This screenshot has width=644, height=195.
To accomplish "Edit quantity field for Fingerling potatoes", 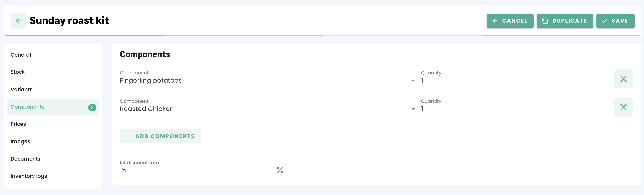I will (x=505, y=81).
